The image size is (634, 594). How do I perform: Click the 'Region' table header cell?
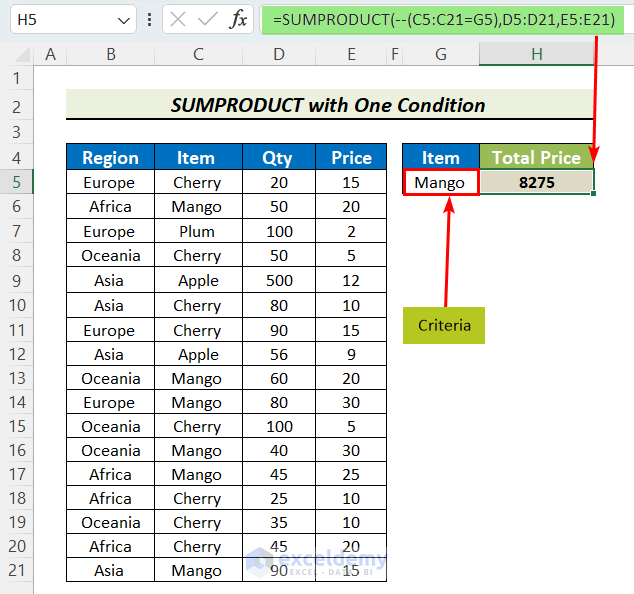(x=110, y=157)
